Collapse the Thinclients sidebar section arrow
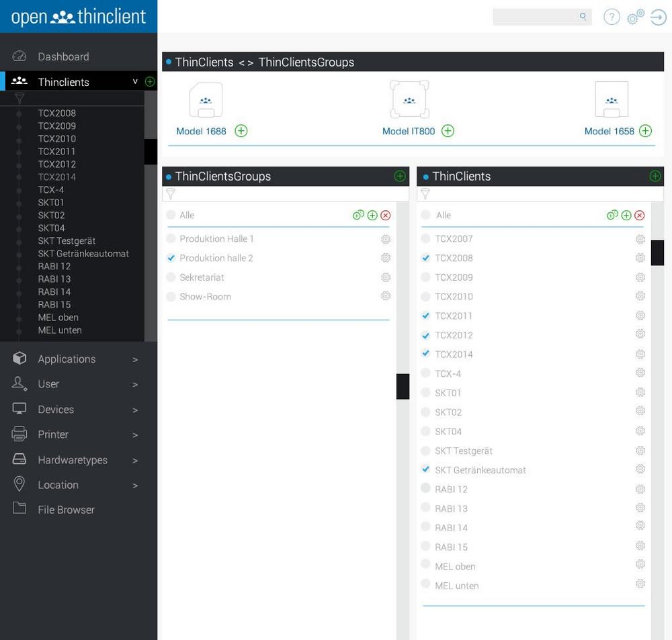This screenshot has width=672, height=640. click(135, 81)
